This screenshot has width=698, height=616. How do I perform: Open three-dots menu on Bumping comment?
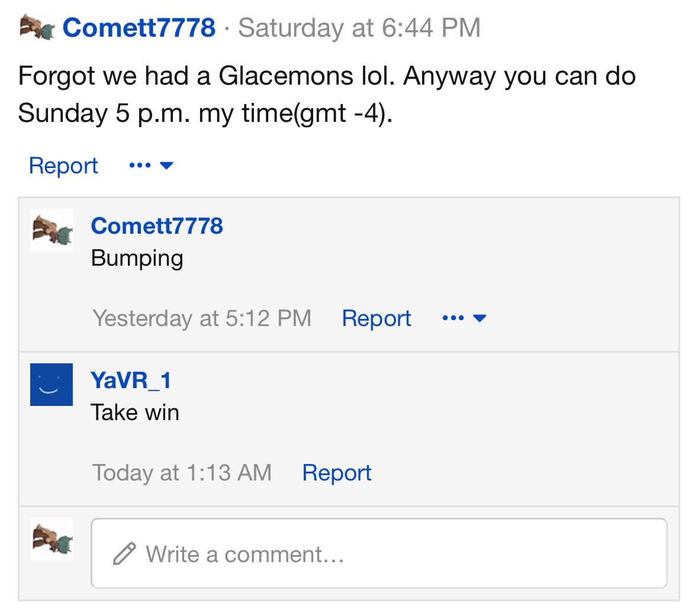(x=453, y=318)
